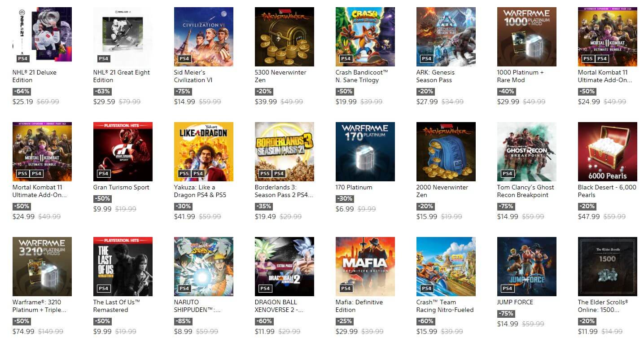The image size is (644, 342).
Task: Click the Borderlands 3 Season Pass 2 thumbnail
Action: click(285, 152)
